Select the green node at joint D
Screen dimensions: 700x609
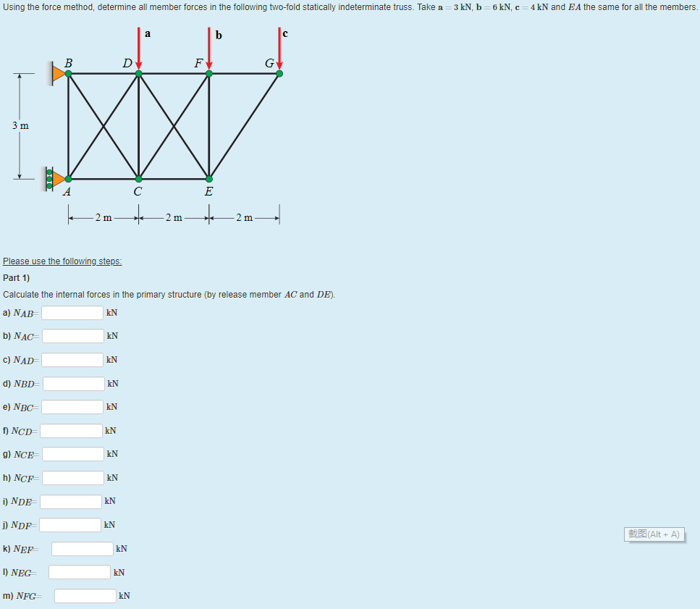pyautogui.click(x=137, y=73)
